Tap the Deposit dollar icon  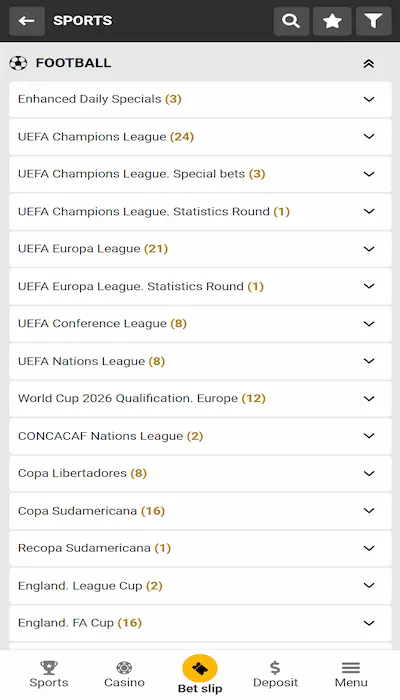click(275, 667)
